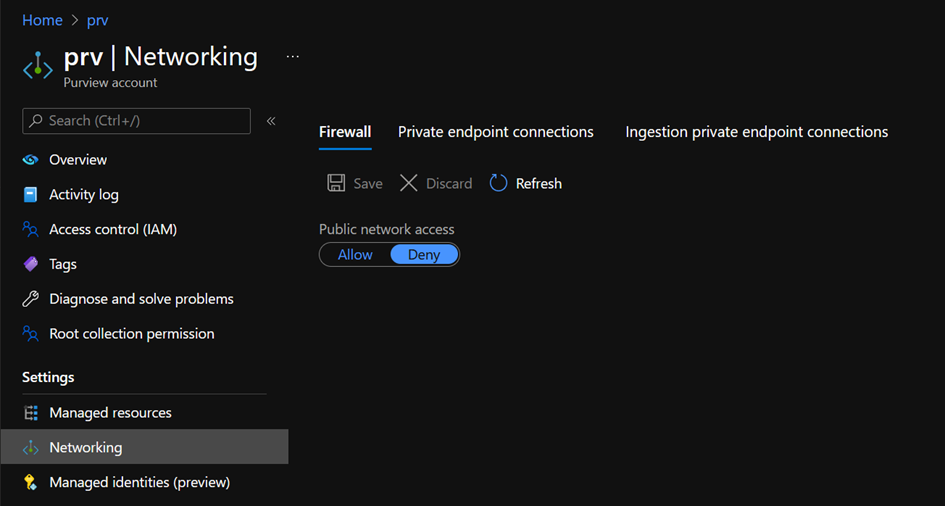Click the Save button
This screenshot has width=945, height=506.
(x=355, y=183)
